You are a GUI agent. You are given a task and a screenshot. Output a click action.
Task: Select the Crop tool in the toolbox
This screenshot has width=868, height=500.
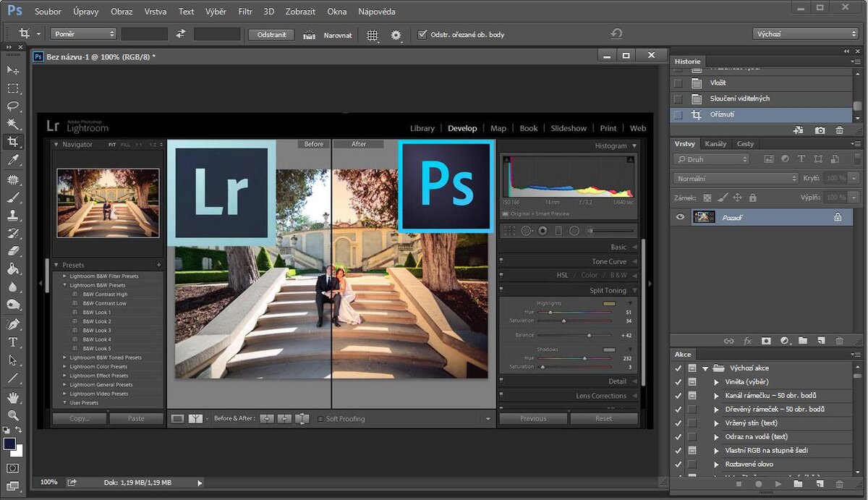pyautogui.click(x=13, y=143)
